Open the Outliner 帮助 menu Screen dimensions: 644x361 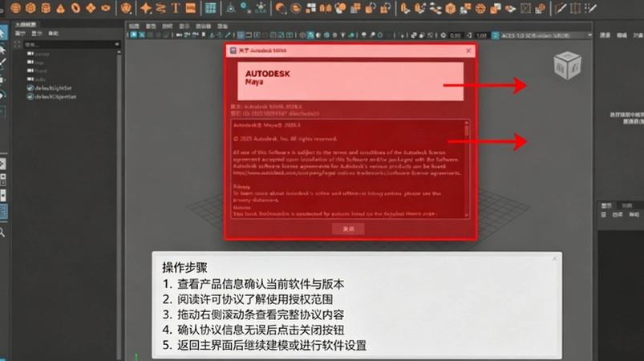click(54, 33)
